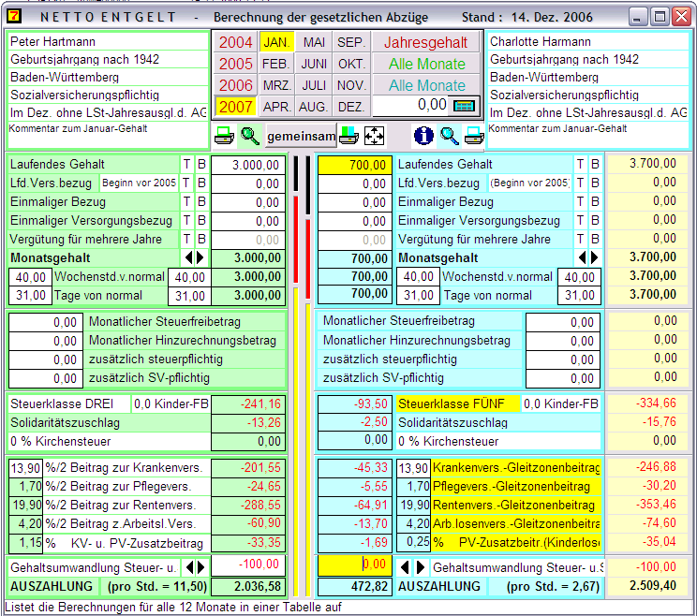Click the yellow 700,00 Laufendes Gehalt field
This screenshot has width=697, height=616.
[354, 165]
